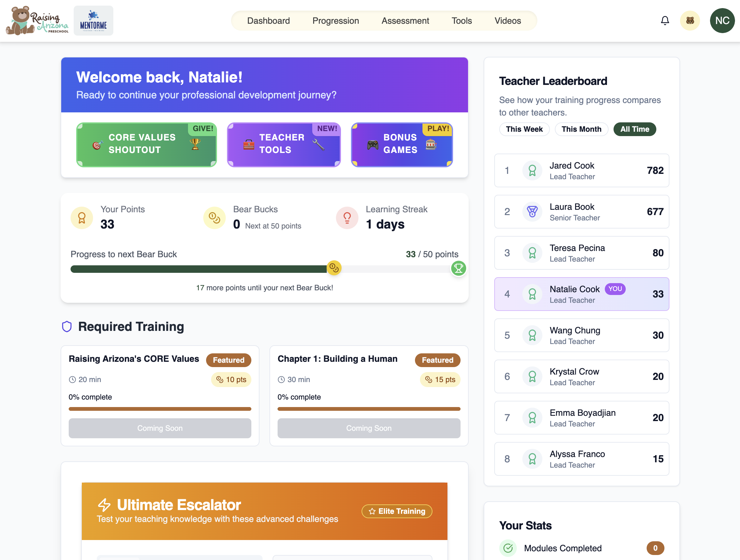Click the MentorMe logo

pyautogui.click(x=93, y=21)
